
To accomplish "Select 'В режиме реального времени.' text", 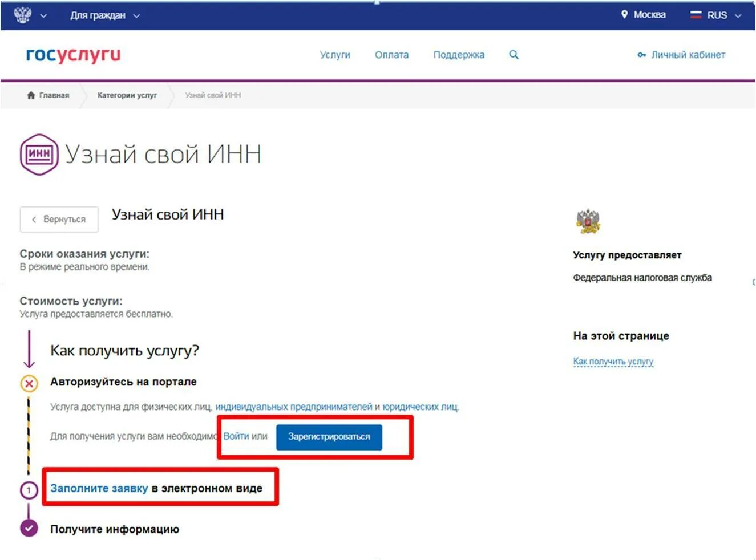I will 84,267.
